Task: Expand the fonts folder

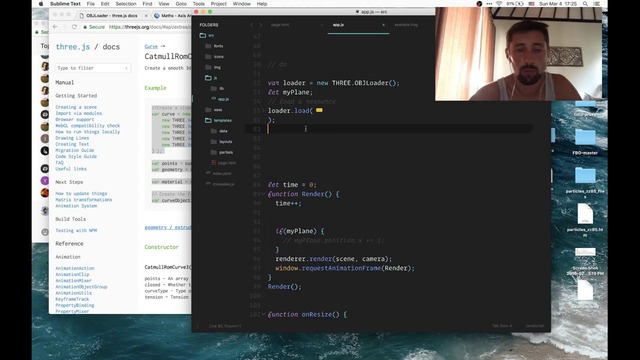Action: 215,46
